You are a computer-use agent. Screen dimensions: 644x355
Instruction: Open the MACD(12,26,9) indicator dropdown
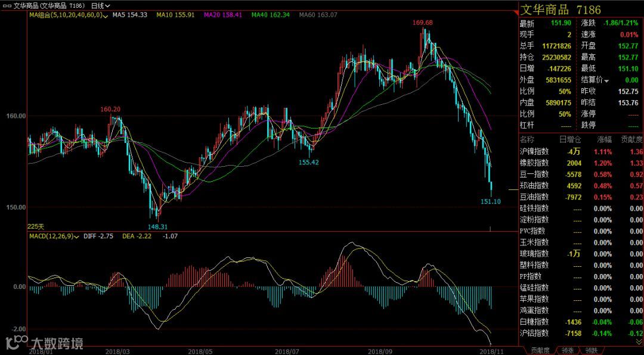point(54,236)
